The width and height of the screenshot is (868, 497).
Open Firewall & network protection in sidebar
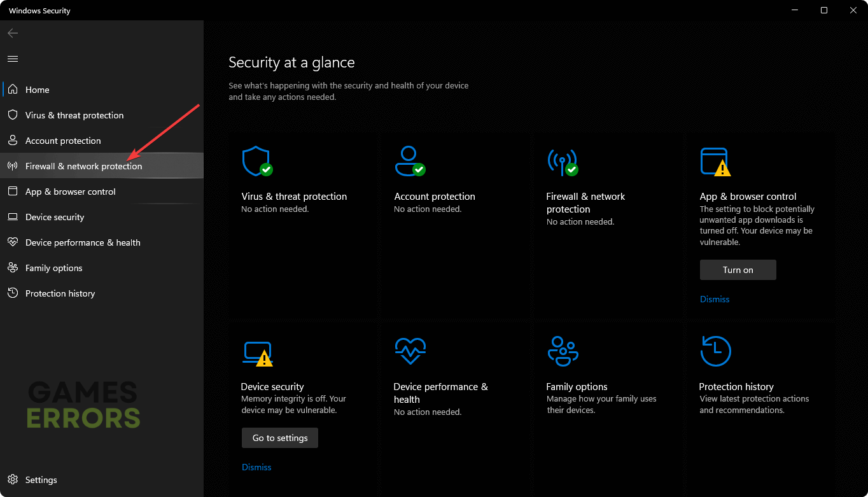[83, 166]
